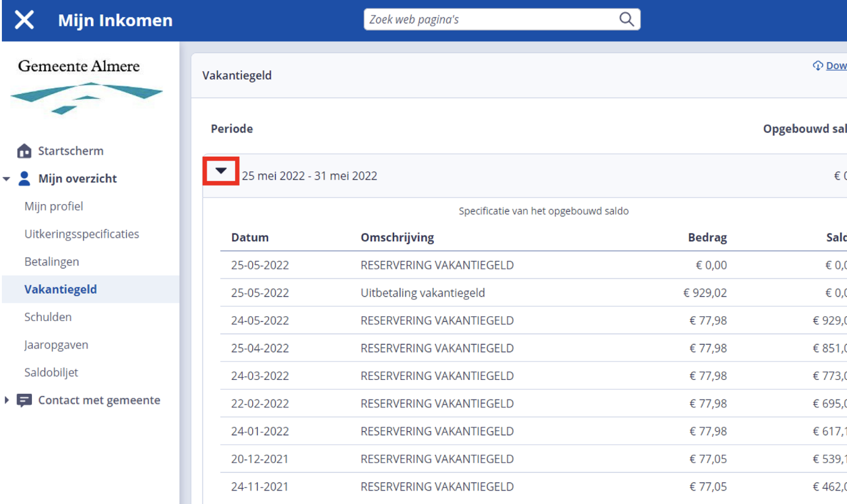This screenshot has height=504, width=847.
Task: Go to Uitkeringsspecificaties
Action: [x=81, y=234]
